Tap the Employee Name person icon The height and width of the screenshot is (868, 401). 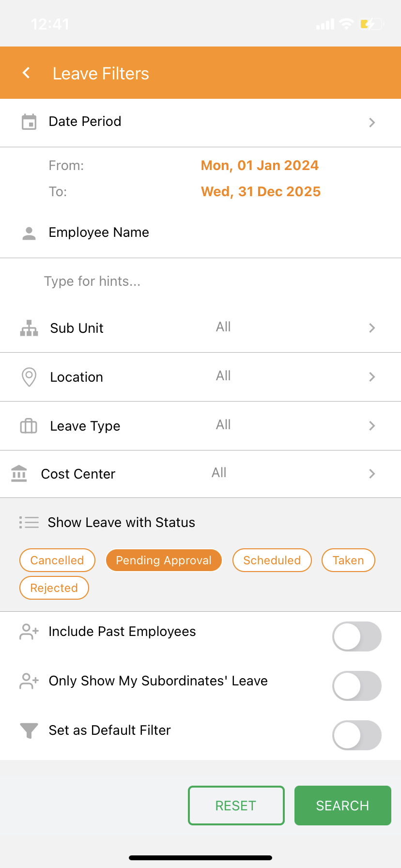point(29,233)
